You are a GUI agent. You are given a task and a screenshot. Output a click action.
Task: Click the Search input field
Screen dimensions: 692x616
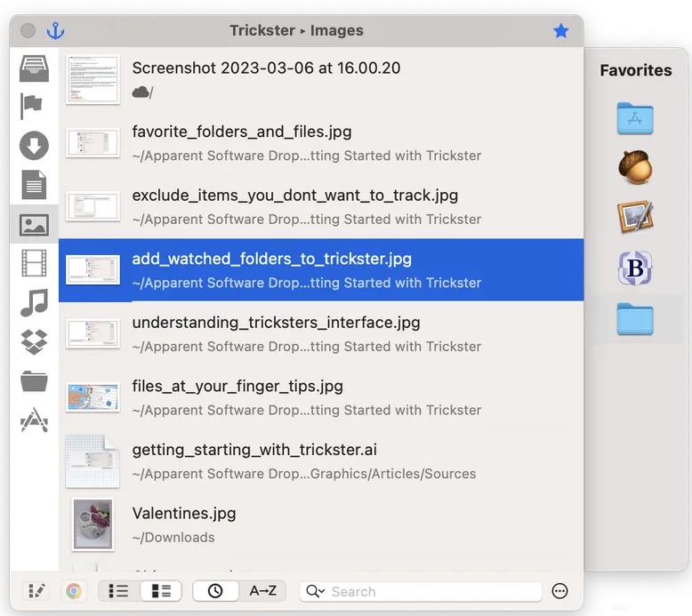421,591
